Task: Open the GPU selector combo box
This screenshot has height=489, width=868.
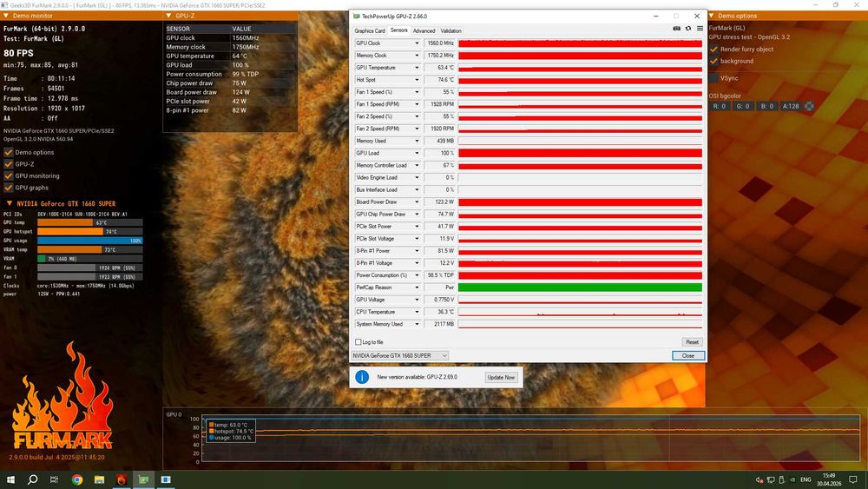Action: point(399,355)
